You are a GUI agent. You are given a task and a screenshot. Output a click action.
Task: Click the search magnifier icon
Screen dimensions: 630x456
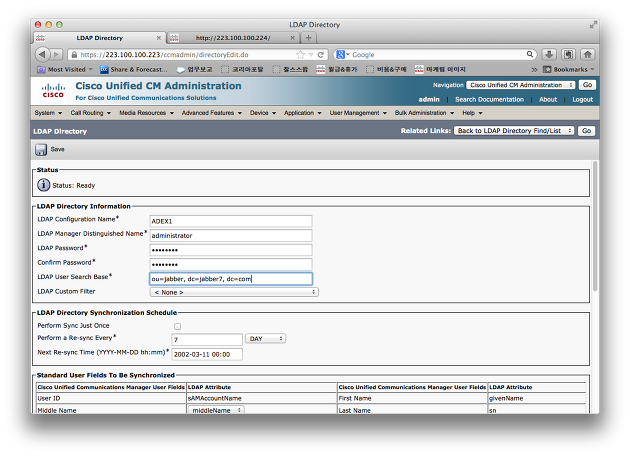(x=530, y=54)
